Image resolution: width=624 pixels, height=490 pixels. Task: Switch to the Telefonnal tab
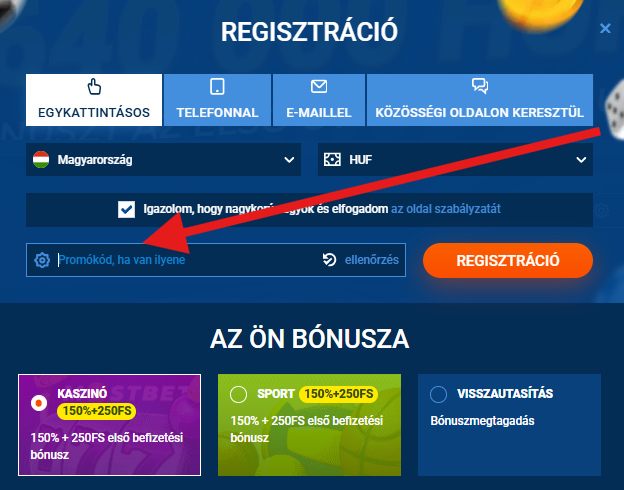pos(217,100)
